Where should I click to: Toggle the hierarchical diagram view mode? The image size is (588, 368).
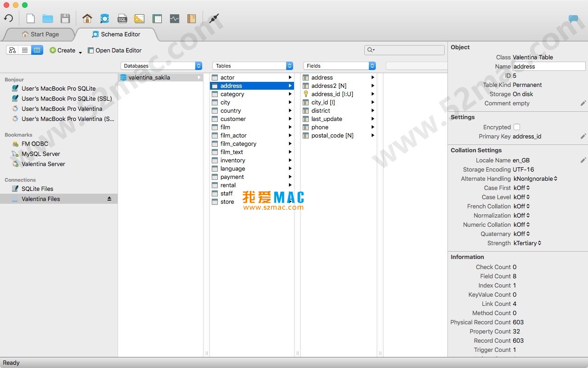click(x=12, y=50)
